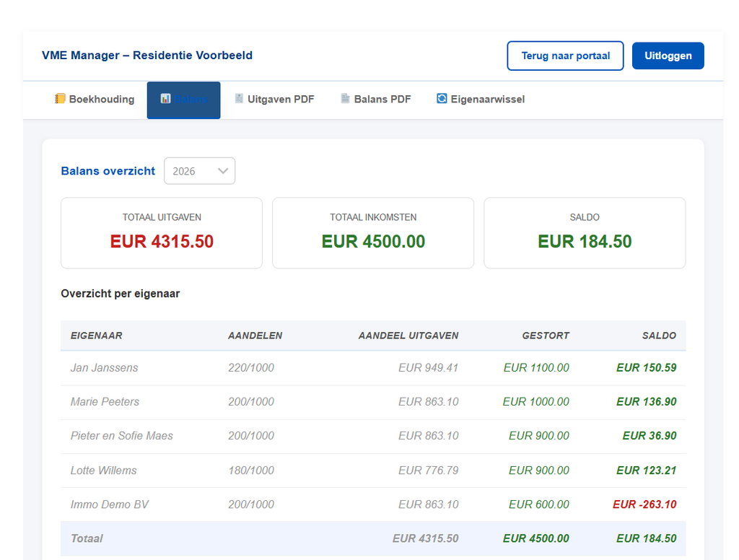Click the negative EUR -263.10 balance
The image size is (739, 560).
click(x=644, y=504)
